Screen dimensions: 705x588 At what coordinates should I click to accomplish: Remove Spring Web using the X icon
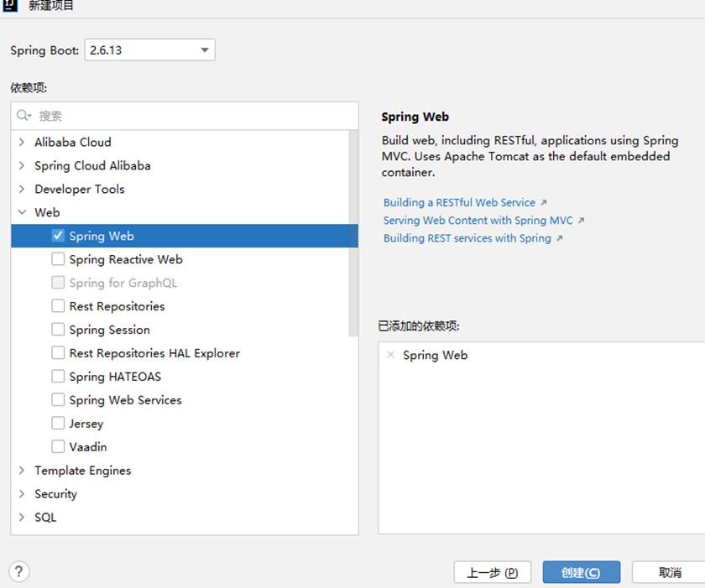[x=391, y=355]
